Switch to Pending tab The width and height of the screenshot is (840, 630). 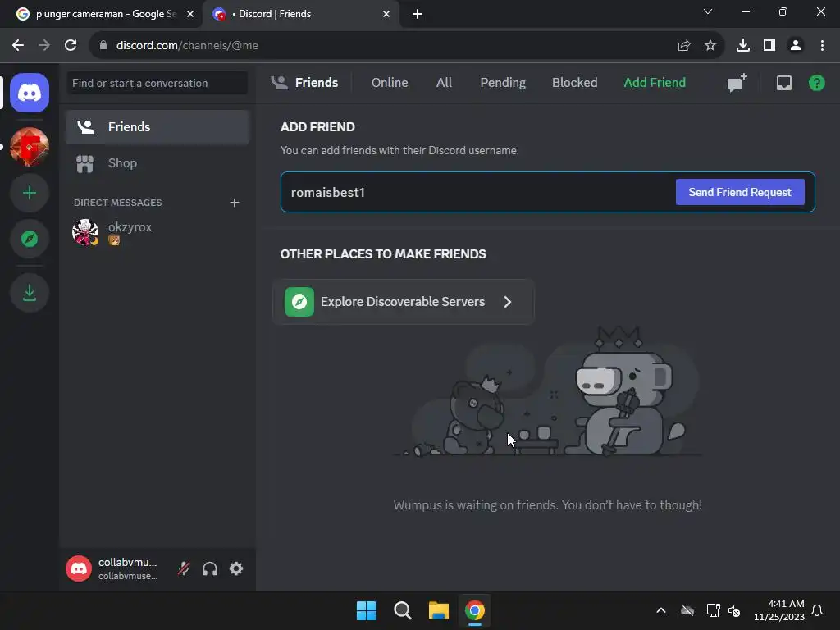pyautogui.click(x=503, y=83)
